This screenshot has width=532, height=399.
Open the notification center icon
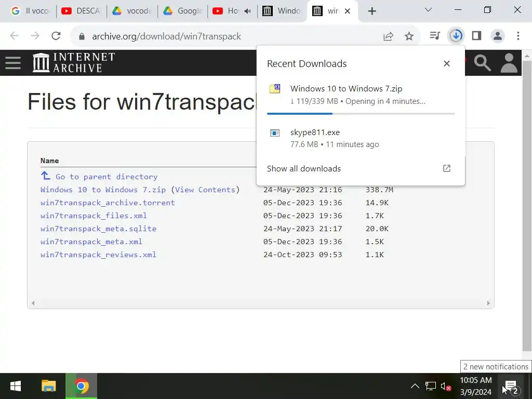tap(512, 387)
